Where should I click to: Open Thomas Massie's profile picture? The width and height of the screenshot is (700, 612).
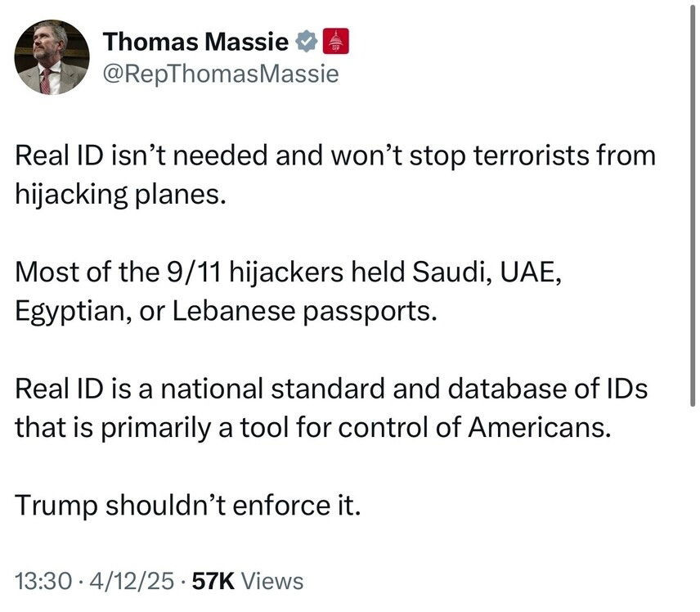point(52,57)
